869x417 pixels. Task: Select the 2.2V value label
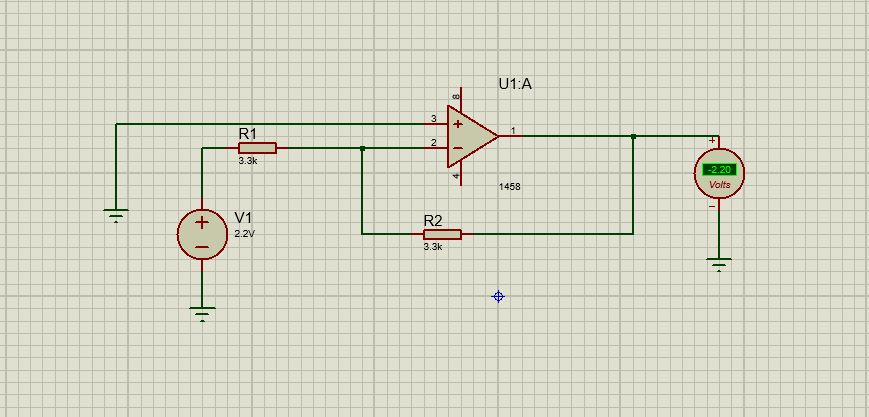(x=244, y=233)
